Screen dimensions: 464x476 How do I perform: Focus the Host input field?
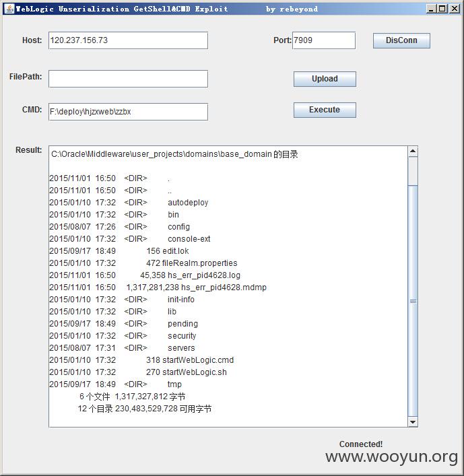pyautogui.click(x=128, y=40)
